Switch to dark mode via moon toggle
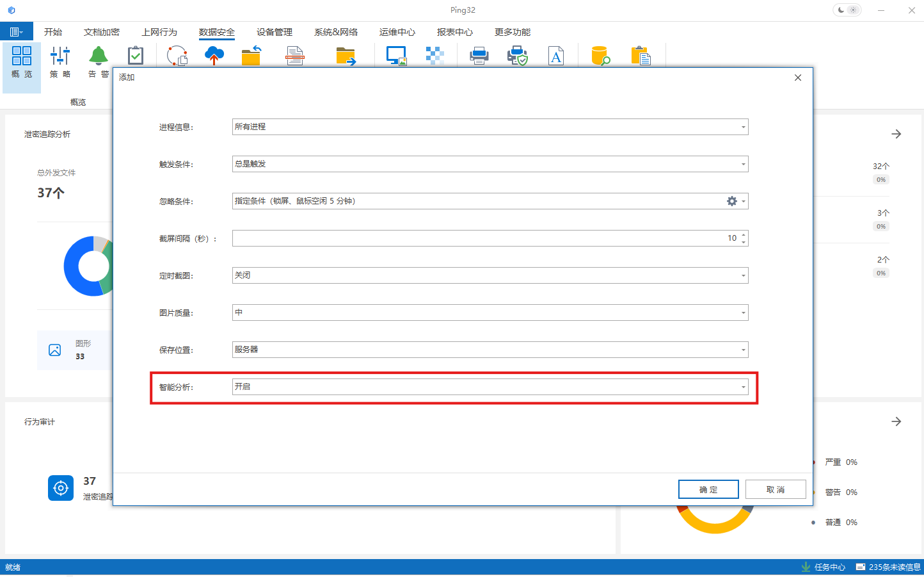 pyautogui.click(x=841, y=10)
